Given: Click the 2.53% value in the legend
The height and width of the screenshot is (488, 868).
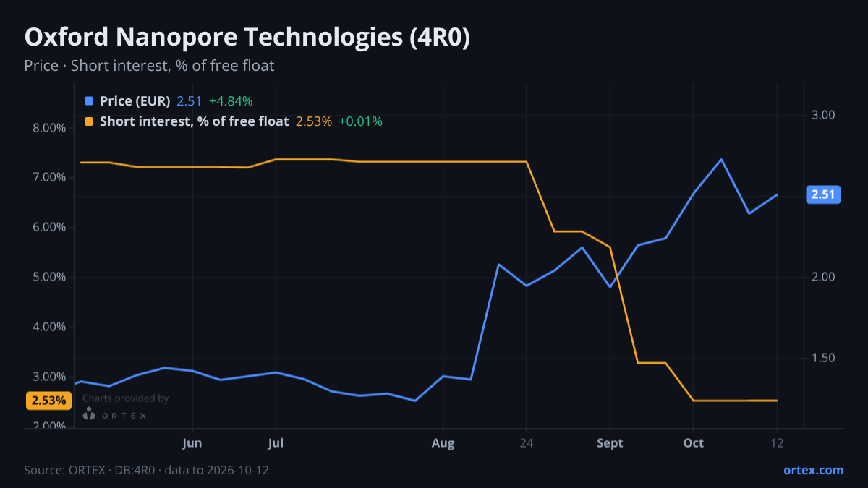Looking at the screenshot, I should coord(314,121).
